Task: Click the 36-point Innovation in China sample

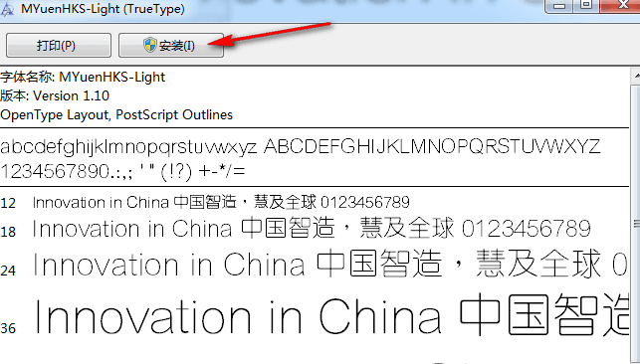Action: 331,316
